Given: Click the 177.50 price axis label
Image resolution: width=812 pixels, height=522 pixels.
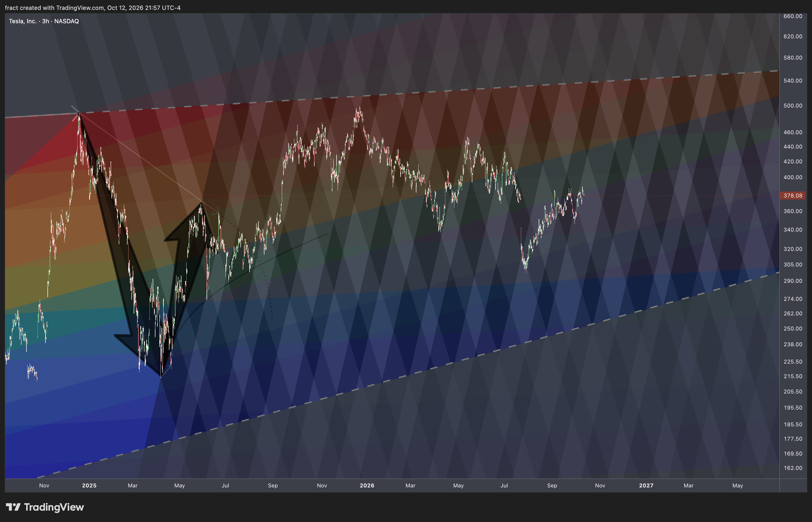Looking at the screenshot, I should point(793,439).
